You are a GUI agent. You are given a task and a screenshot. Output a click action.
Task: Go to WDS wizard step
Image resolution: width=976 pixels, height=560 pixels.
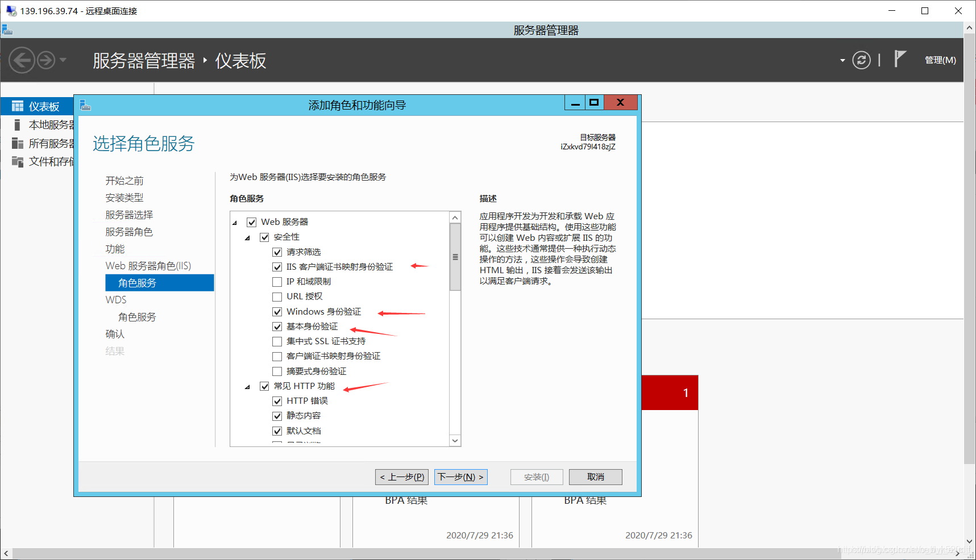click(116, 300)
